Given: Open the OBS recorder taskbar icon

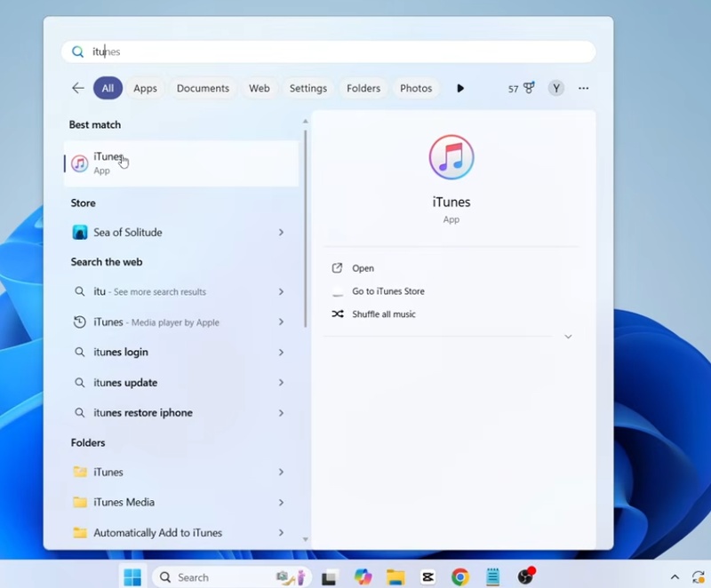Looking at the screenshot, I should tap(525, 576).
